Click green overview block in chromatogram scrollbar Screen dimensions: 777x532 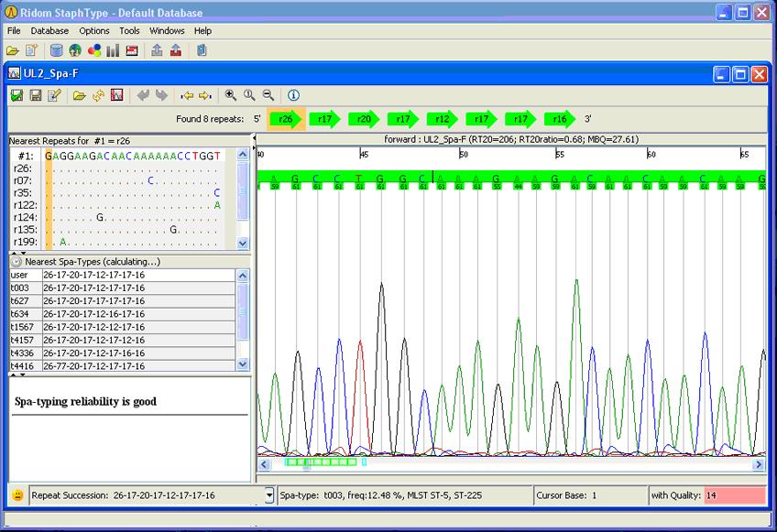321,462
